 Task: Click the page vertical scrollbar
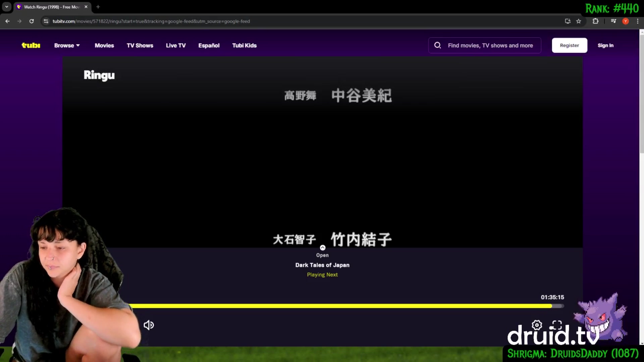click(x=642, y=94)
